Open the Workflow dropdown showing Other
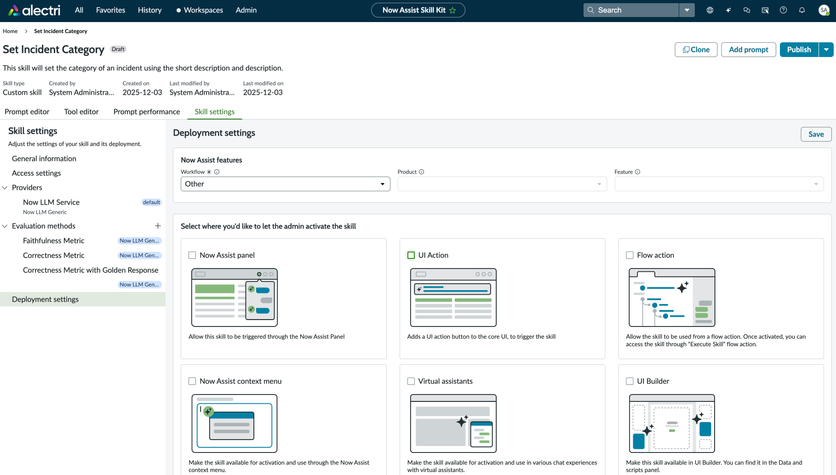Viewport: 836px width, 475px height. (285, 184)
